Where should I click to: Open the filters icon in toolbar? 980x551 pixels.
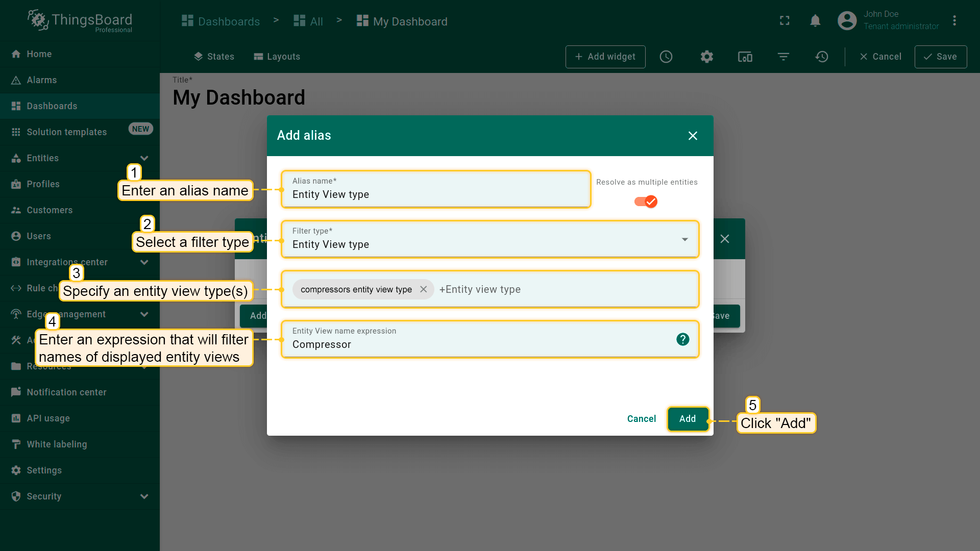(783, 57)
